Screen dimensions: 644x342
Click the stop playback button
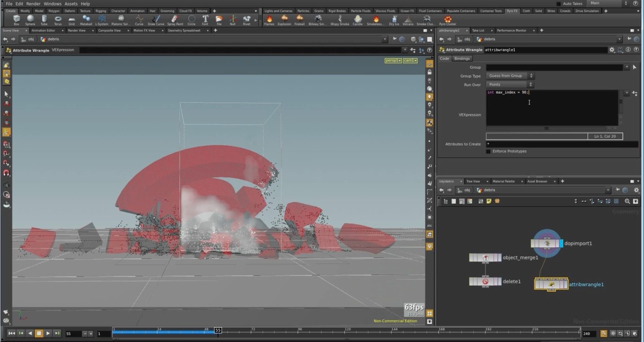(39, 333)
